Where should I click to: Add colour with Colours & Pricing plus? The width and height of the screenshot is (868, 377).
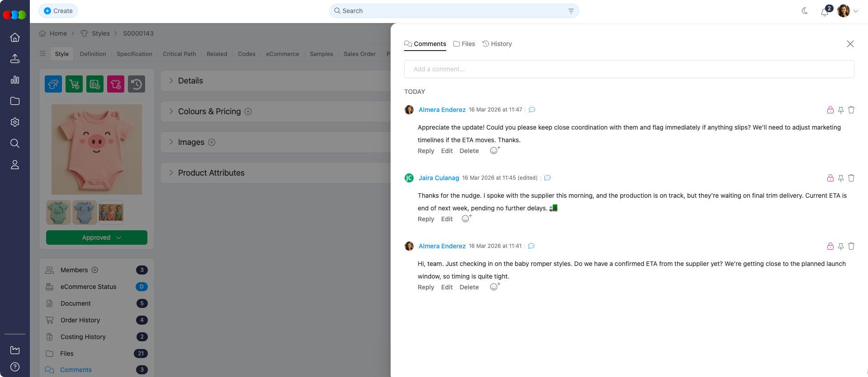248,112
